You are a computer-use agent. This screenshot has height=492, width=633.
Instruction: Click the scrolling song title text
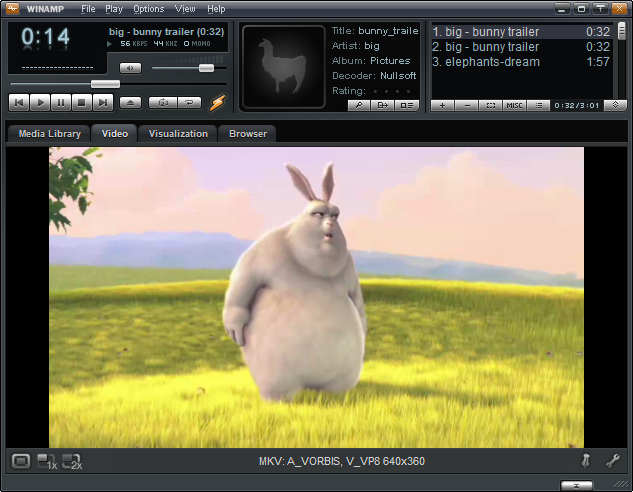166,31
